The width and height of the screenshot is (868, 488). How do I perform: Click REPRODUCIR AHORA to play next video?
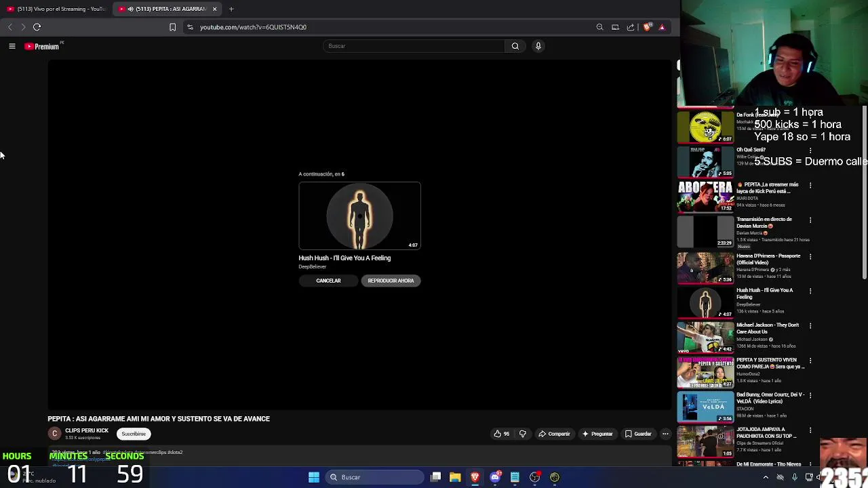391,281
